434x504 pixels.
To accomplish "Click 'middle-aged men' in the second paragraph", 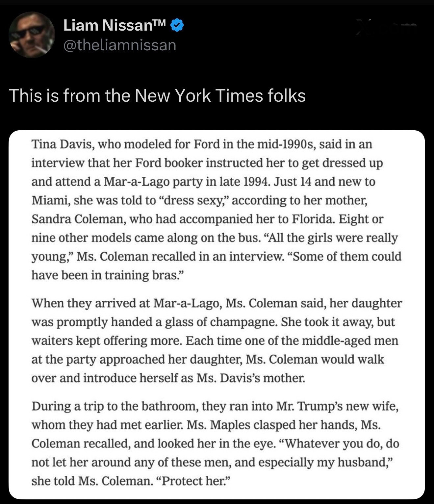I will [350, 341].
